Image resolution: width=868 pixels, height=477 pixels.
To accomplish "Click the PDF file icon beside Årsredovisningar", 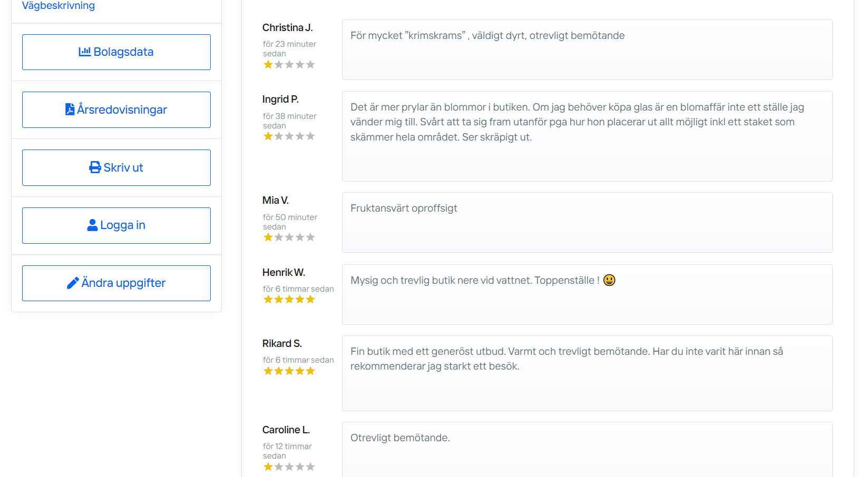I will pos(70,109).
